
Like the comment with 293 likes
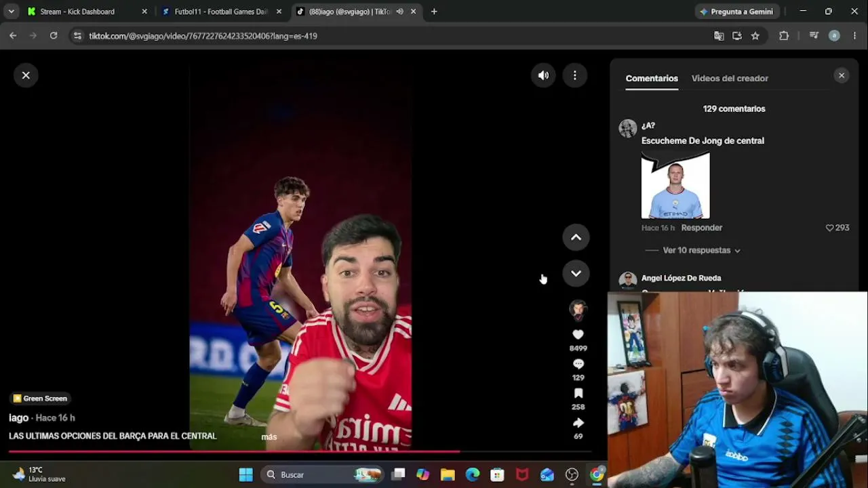829,228
